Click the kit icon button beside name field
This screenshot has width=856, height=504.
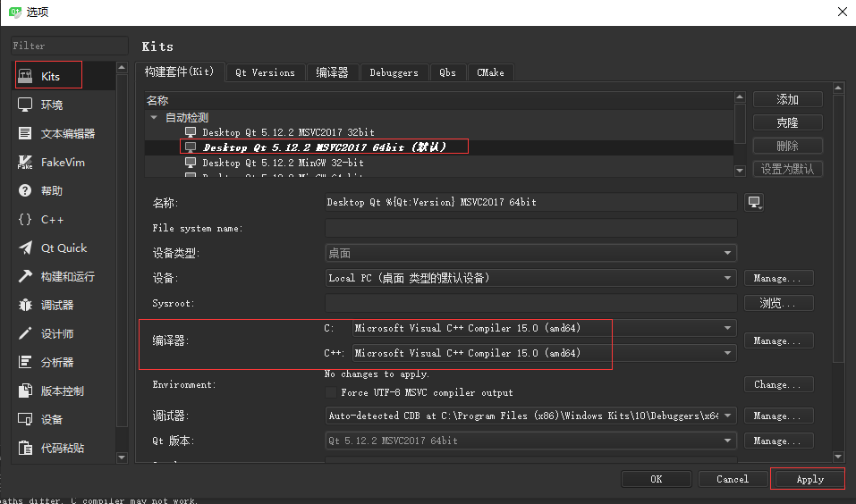click(x=754, y=202)
